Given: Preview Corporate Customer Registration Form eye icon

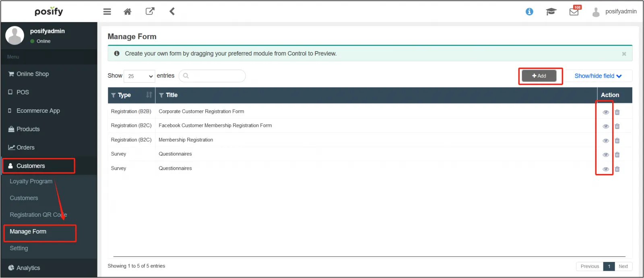Looking at the screenshot, I should click(606, 112).
